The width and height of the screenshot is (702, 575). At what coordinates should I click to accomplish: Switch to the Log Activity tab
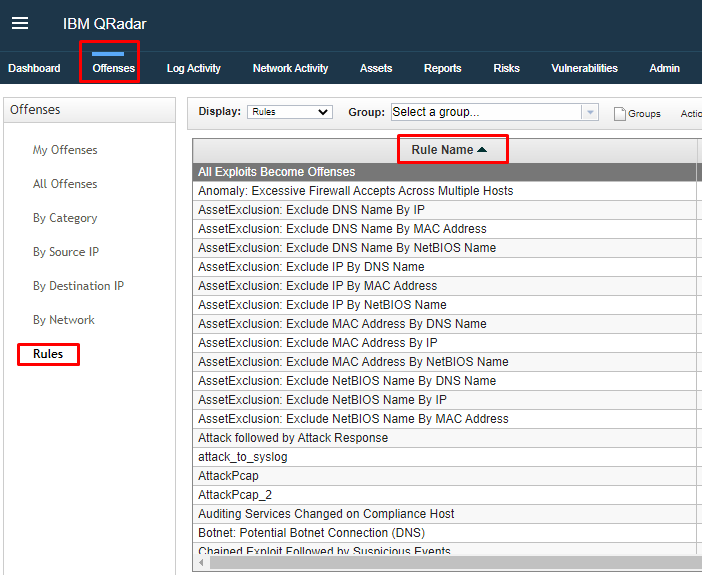tap(193, 68)
